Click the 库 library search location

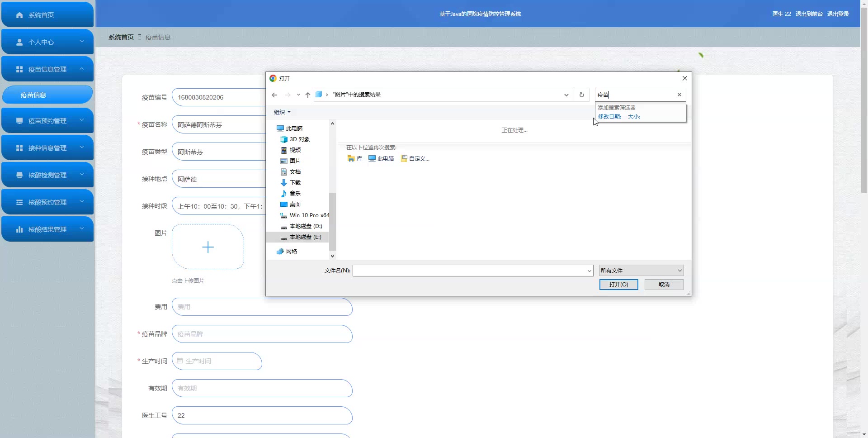tap(355, 159)
